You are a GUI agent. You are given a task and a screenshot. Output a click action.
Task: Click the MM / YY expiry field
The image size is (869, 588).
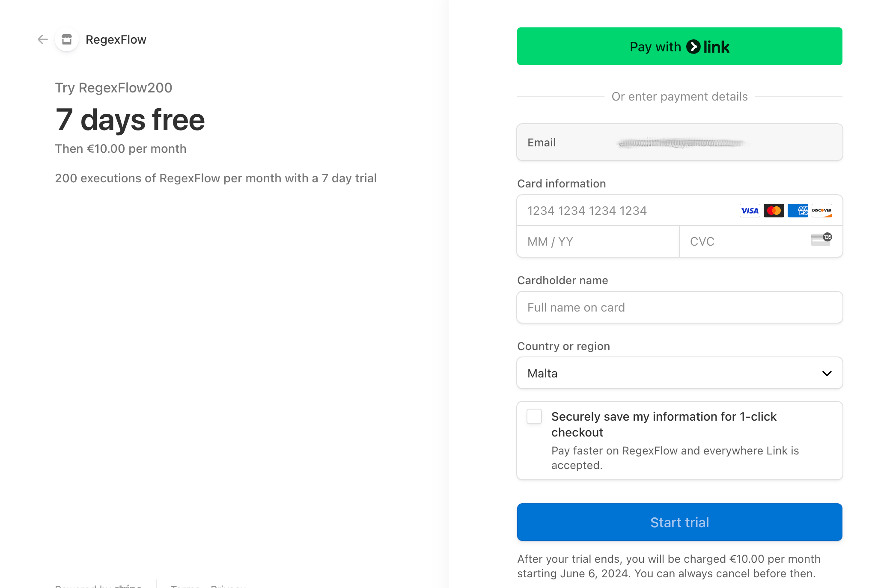coord(598,242)
